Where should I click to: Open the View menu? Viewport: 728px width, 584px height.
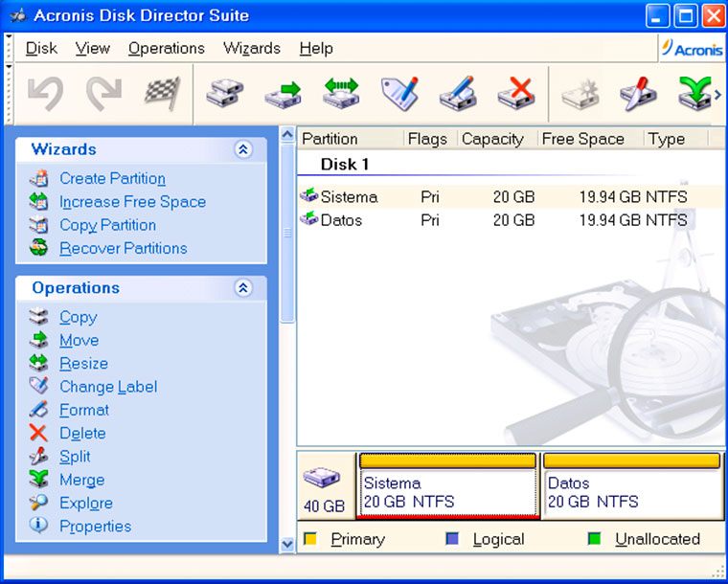tap(93, 48)
